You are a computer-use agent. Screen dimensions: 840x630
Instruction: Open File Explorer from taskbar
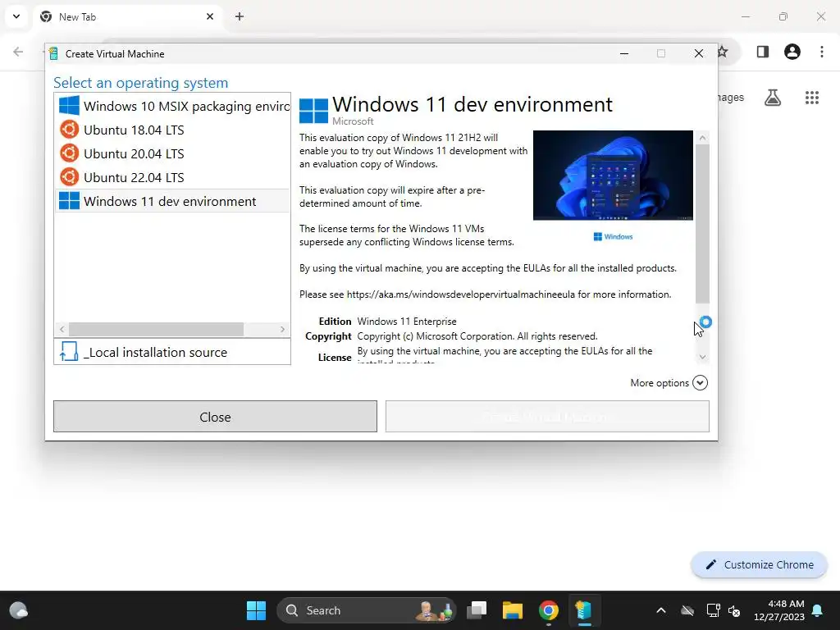pos(512,610)
